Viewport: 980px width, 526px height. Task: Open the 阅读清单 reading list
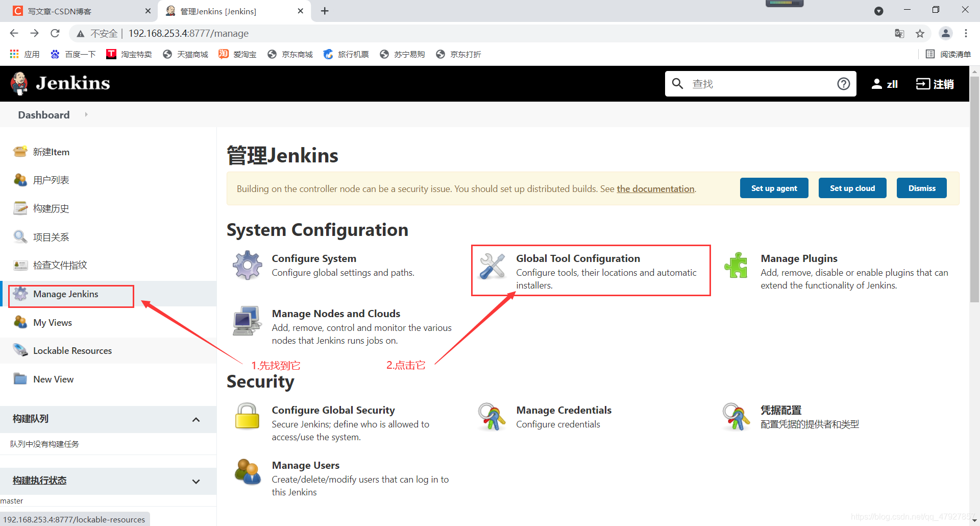[948, 54]
